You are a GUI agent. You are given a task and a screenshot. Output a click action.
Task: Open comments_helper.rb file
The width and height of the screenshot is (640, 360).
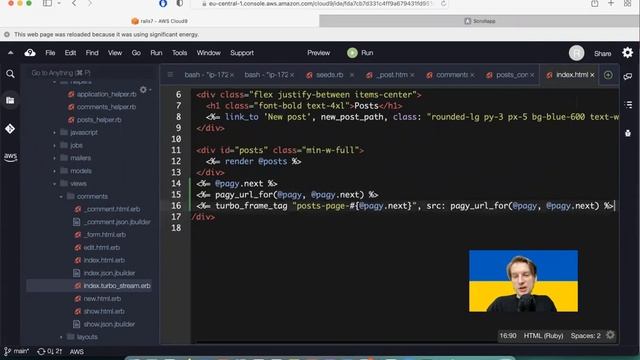point(107,107)
